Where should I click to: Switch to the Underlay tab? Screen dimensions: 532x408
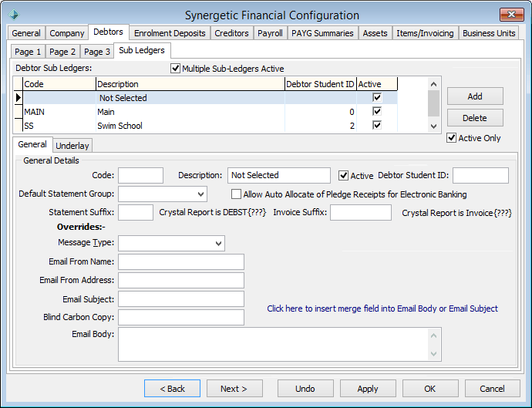pos(72,146)
